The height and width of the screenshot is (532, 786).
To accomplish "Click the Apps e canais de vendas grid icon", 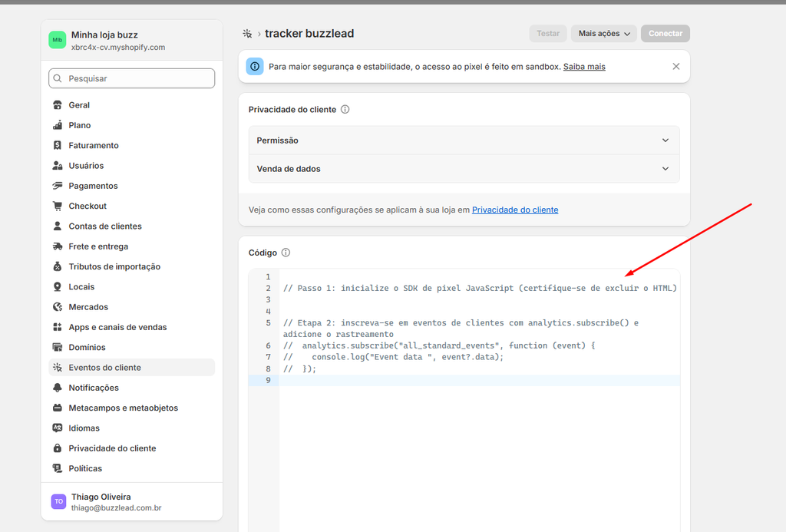I will point(58,327).
